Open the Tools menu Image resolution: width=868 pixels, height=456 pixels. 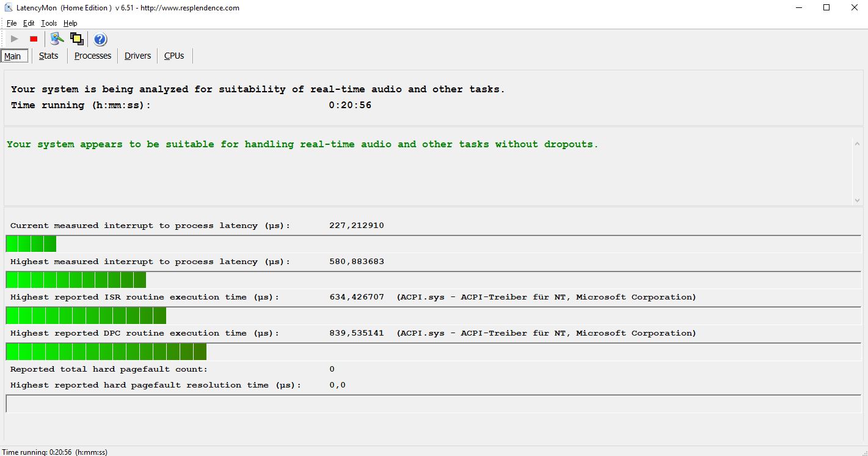tap(49, 23)
